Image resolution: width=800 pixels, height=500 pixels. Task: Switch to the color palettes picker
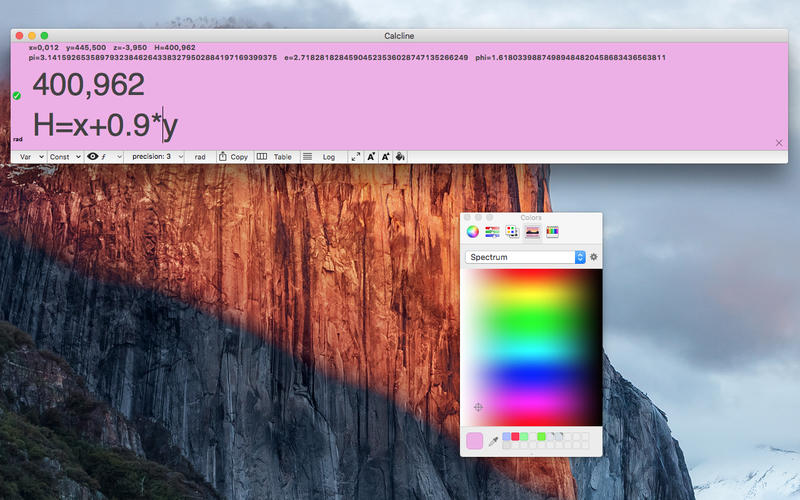[512, 232]
